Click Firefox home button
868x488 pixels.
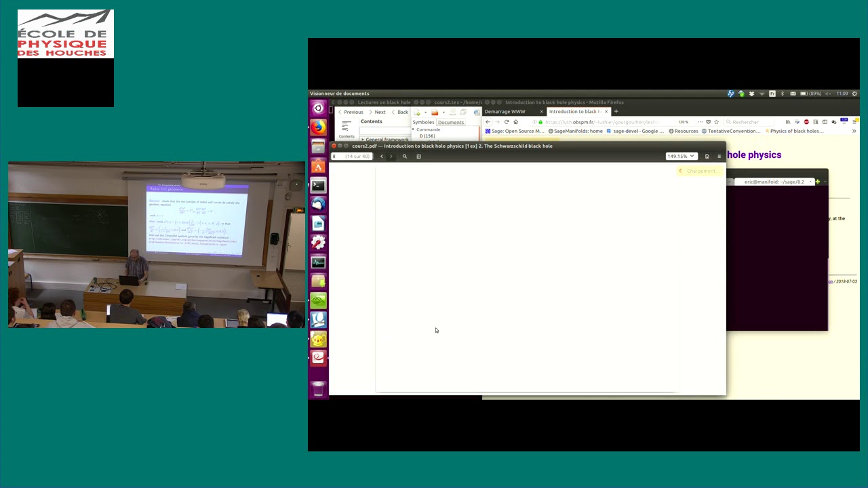pos(515,122)
